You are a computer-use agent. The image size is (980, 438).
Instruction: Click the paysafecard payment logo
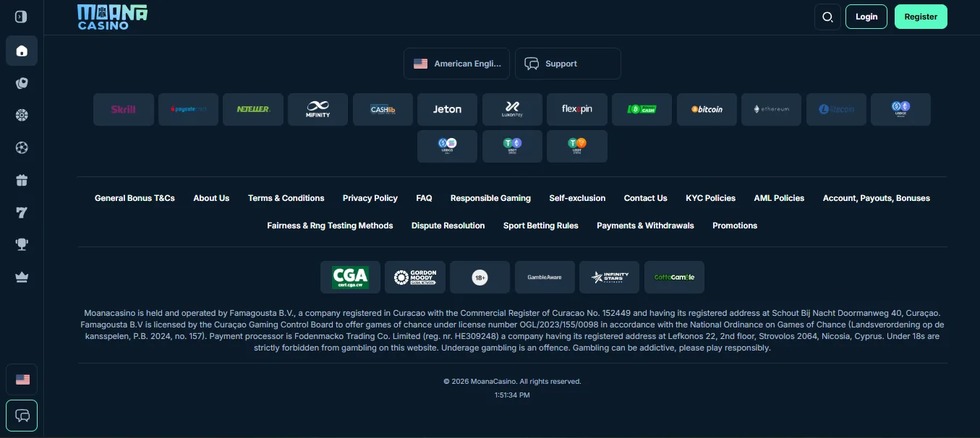point(189,109)
